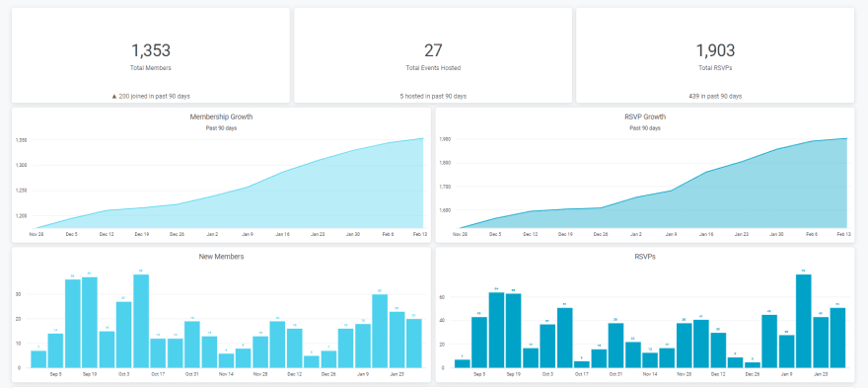Image resolution: width=868 pixels, height=388 pixels.
Task: Click the Nov 14 label under RSVPs chart
Action: click(650, 374)
